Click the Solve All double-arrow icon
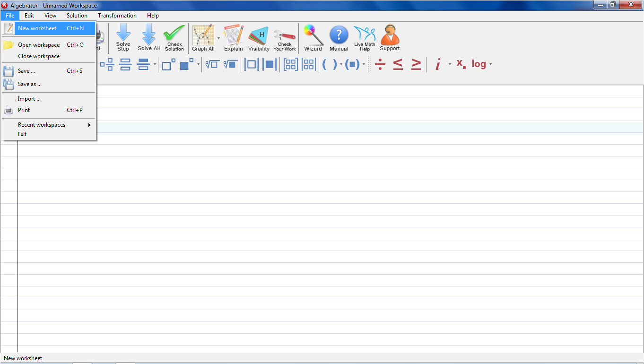This screenshot has height=364, width=644. (149, 38)
